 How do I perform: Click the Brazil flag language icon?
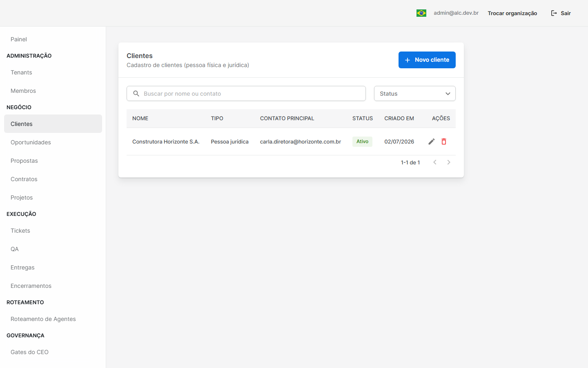point(421,13)
